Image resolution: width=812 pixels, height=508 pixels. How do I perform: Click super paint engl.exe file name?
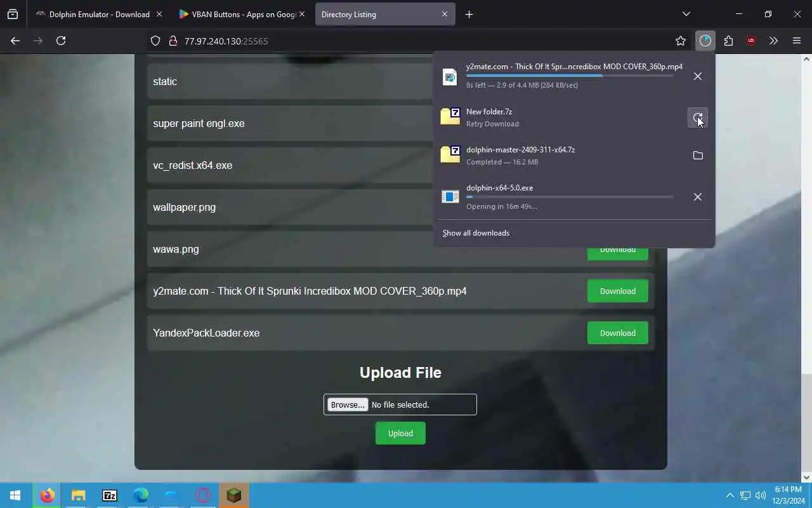click(x=199, y=123)
